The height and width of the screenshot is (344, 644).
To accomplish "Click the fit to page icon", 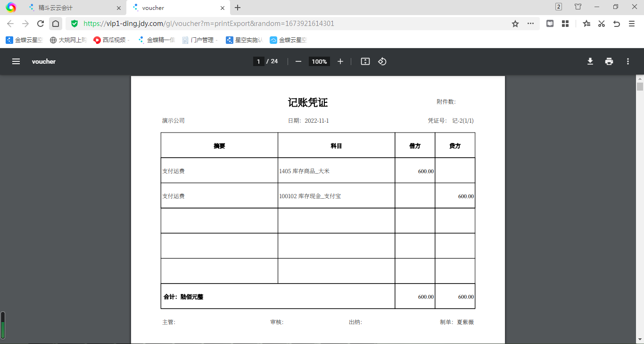I will coord(365,61).
